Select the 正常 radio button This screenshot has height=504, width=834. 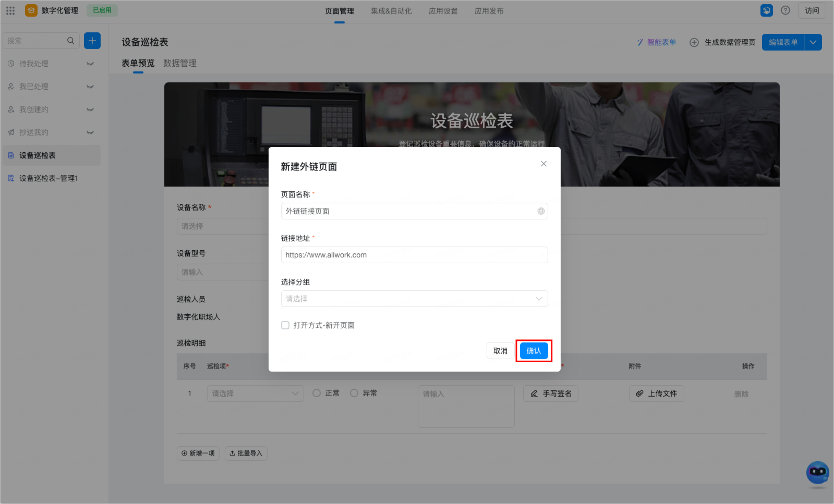pos(317,393)
